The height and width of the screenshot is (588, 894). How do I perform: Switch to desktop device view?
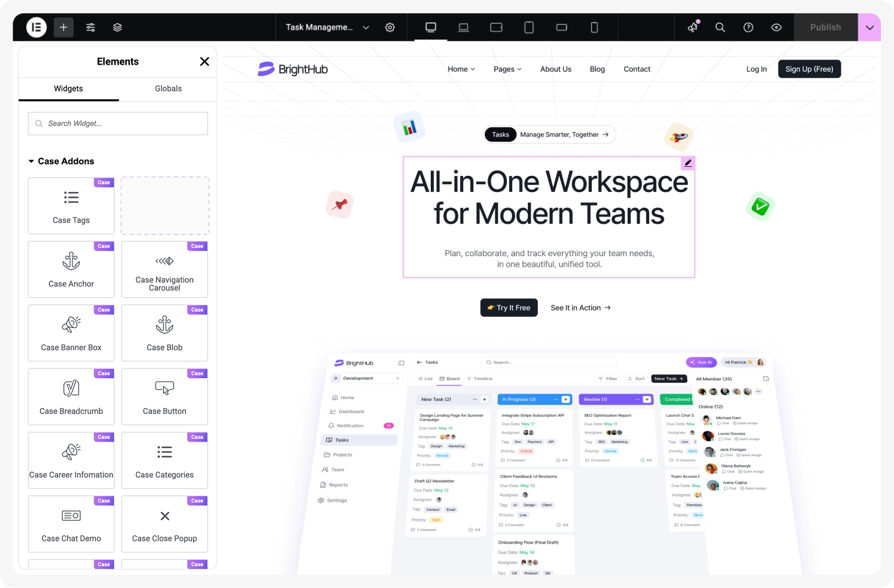431,28
